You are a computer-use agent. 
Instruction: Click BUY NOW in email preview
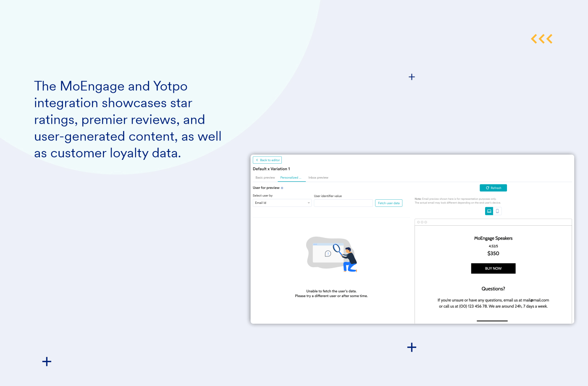[493, 269]
